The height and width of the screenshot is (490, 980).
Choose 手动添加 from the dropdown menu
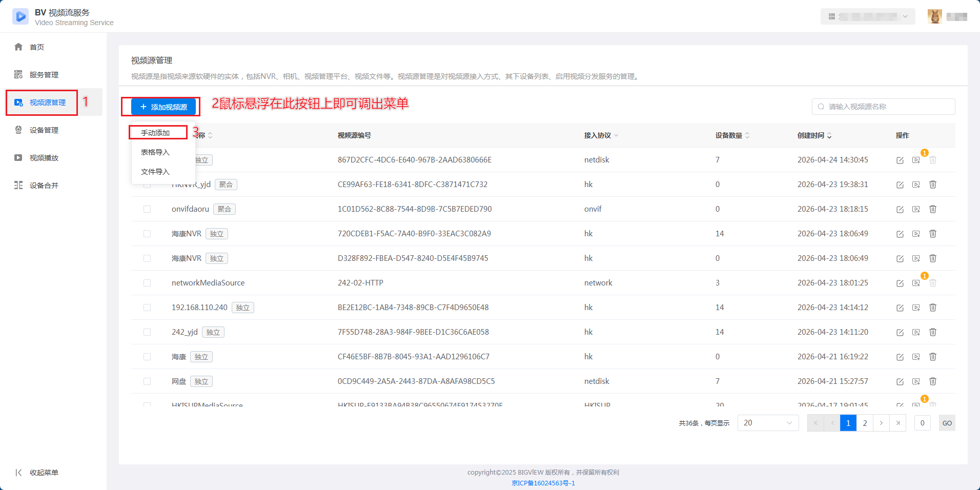pyautogui.click(x=155, y=133)
